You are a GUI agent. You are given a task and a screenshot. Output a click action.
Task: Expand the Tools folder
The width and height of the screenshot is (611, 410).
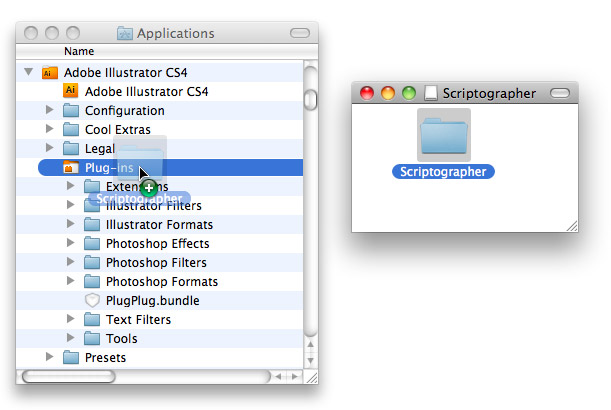coord(71,338)
